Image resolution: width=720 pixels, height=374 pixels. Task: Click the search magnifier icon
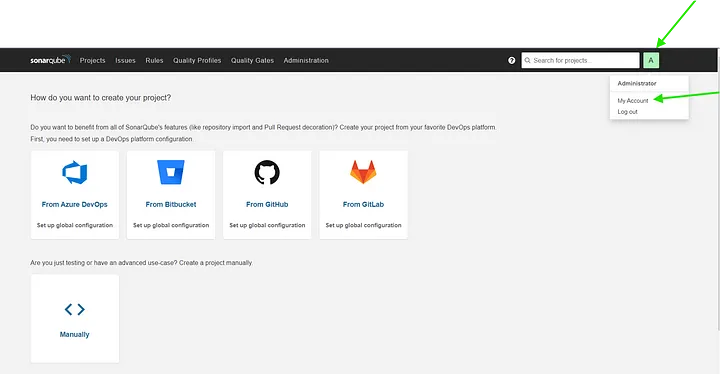point(528,60)
